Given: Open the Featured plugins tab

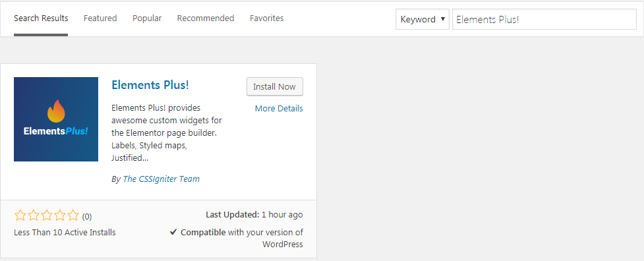Looking at the screenshot, I should coord(100,18).
